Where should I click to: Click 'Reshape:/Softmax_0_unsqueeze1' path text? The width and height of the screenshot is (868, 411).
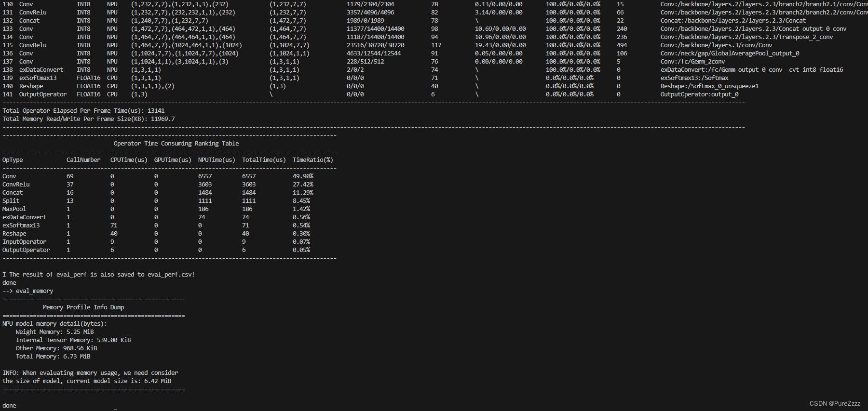click(709, 86)
